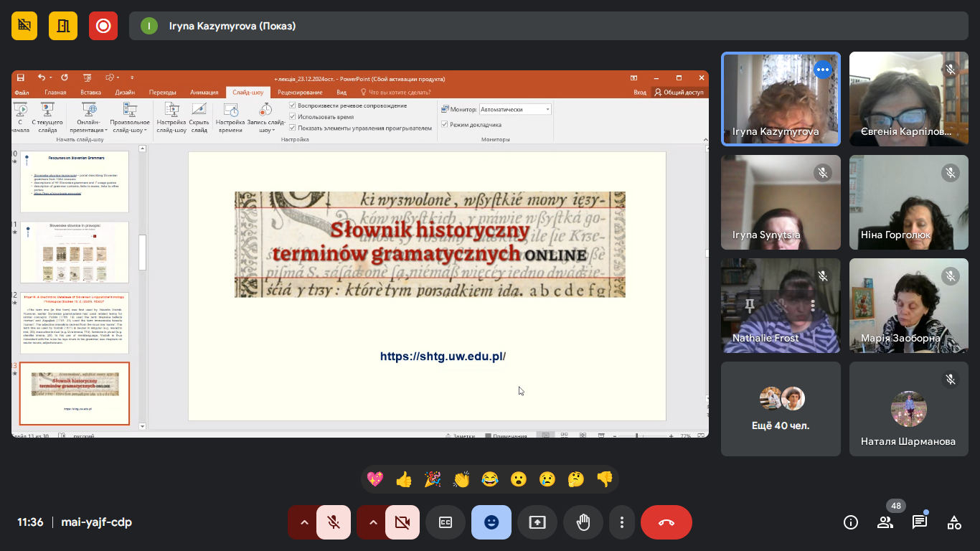Open the Рецензирование ribbon tab

pyautogui.click(x=300, y=92)
